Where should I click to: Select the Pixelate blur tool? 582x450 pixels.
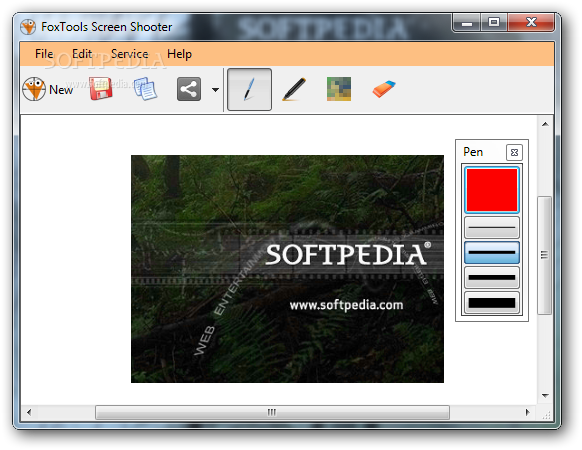[x=339, y=89]
